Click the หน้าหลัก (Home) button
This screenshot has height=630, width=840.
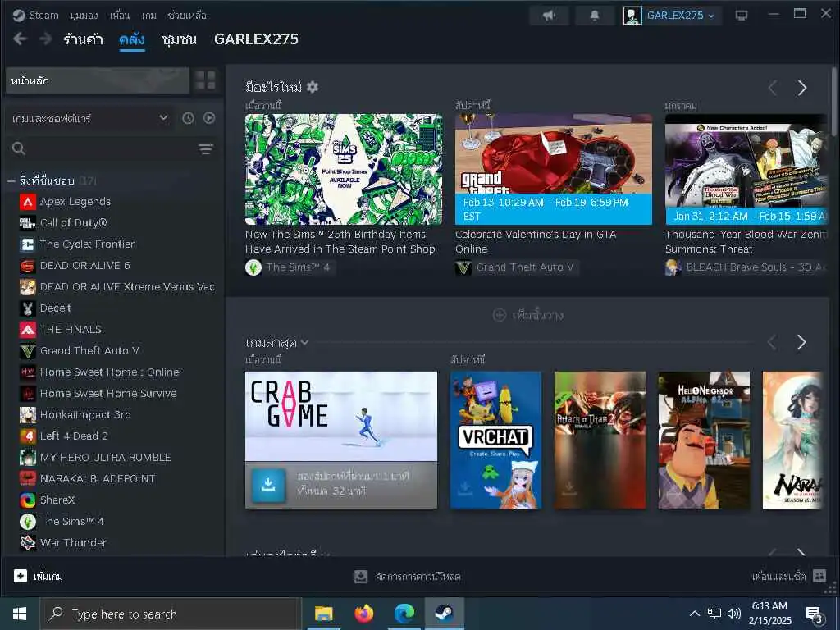[x=98, y=81]
